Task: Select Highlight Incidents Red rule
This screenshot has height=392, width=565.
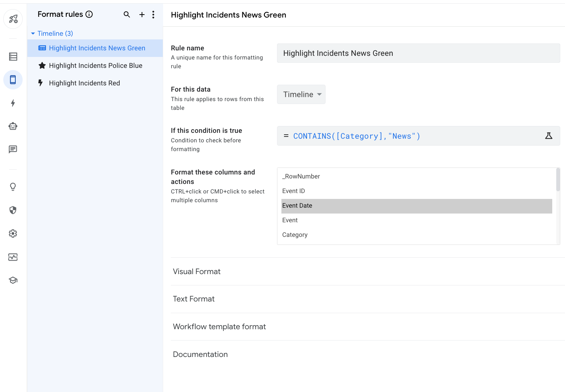Action: point(95,83)
